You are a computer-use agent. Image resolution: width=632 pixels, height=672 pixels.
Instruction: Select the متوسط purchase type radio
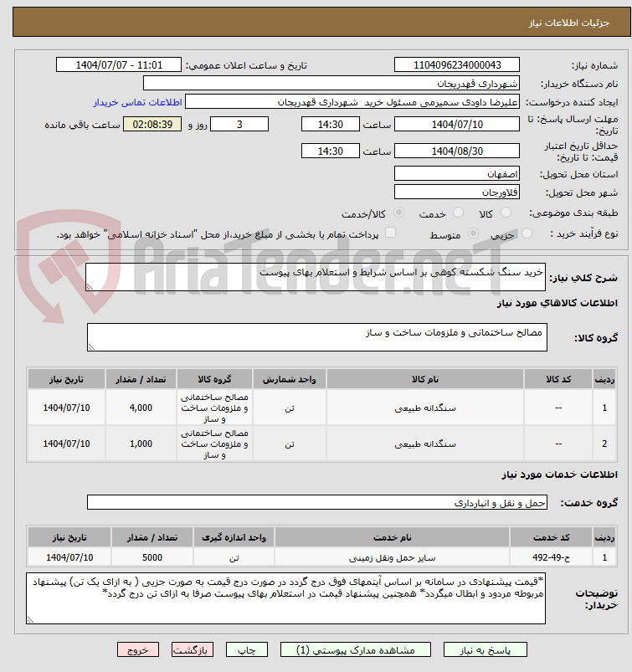point(473,233)
